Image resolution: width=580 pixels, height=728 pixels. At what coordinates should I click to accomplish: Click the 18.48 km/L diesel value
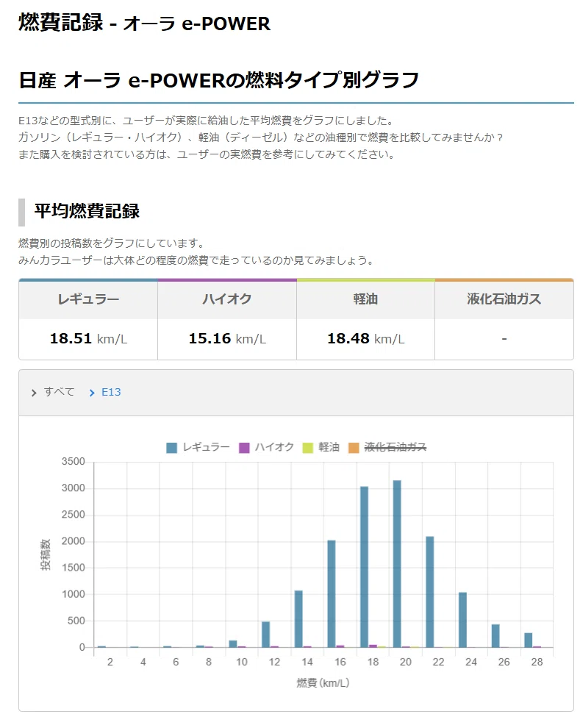365,339
